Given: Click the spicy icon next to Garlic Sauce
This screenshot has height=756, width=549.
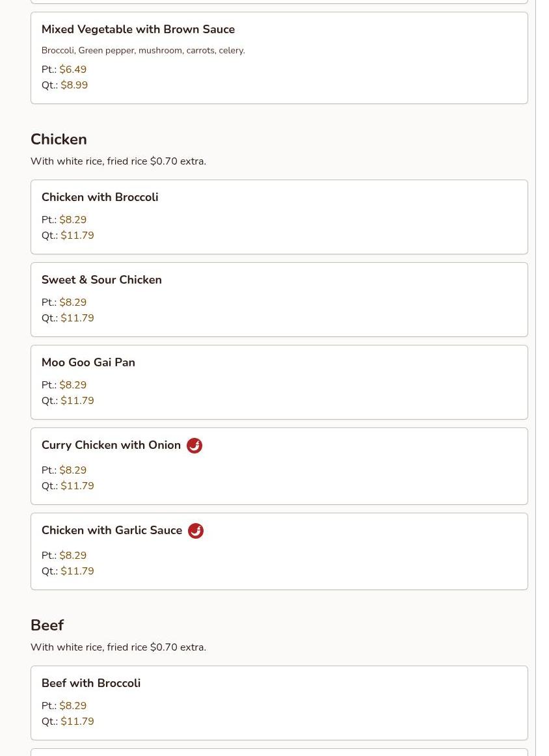Looking at the screenshot, I should 195,531.
